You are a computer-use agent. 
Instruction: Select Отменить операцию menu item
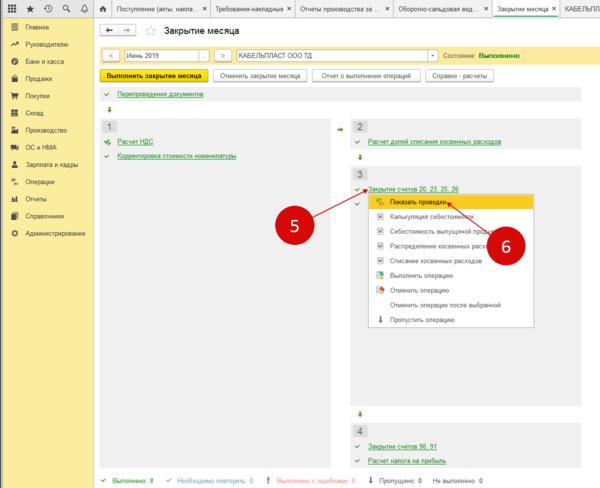(451, 290)
